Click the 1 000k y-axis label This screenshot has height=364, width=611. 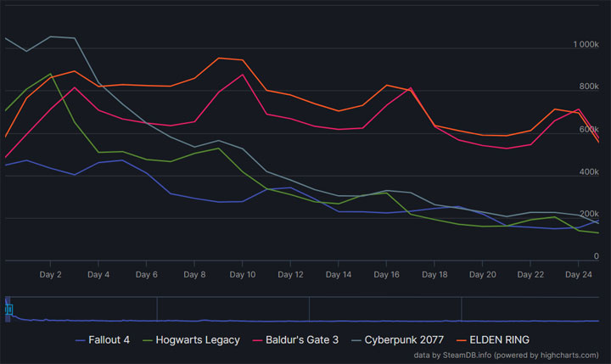point(586,44)
